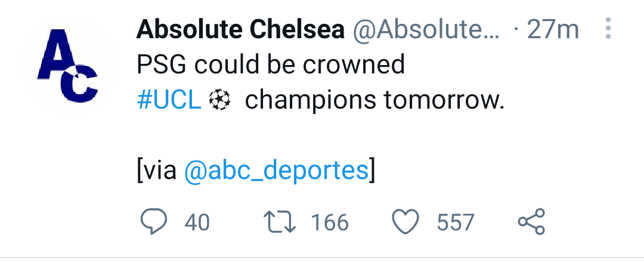Click the 166 retweets count

point(330,223)
